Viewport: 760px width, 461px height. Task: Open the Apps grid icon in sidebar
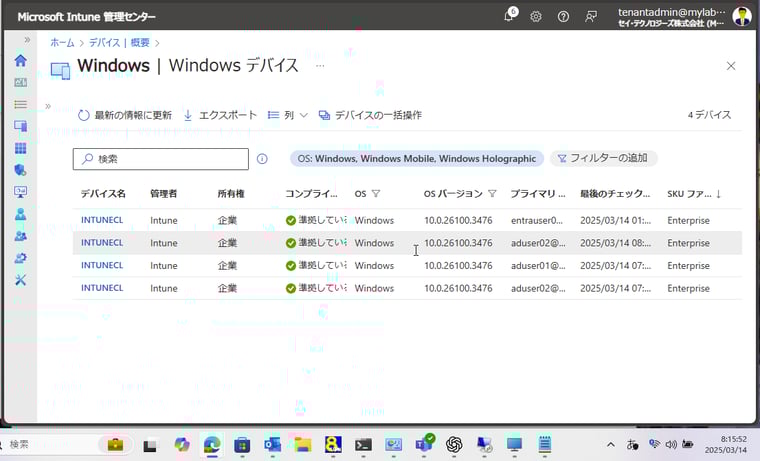[20, 148]
